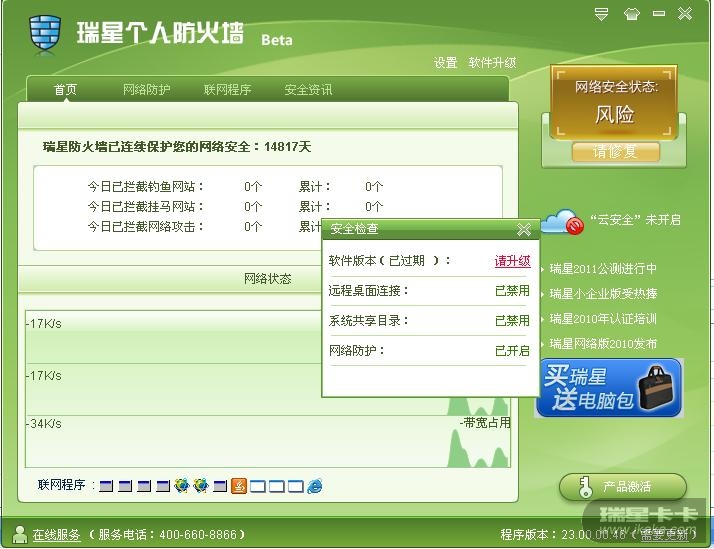Open news item 瑞星小企业版受热捧
714x549 pixels.
[603, 294]
